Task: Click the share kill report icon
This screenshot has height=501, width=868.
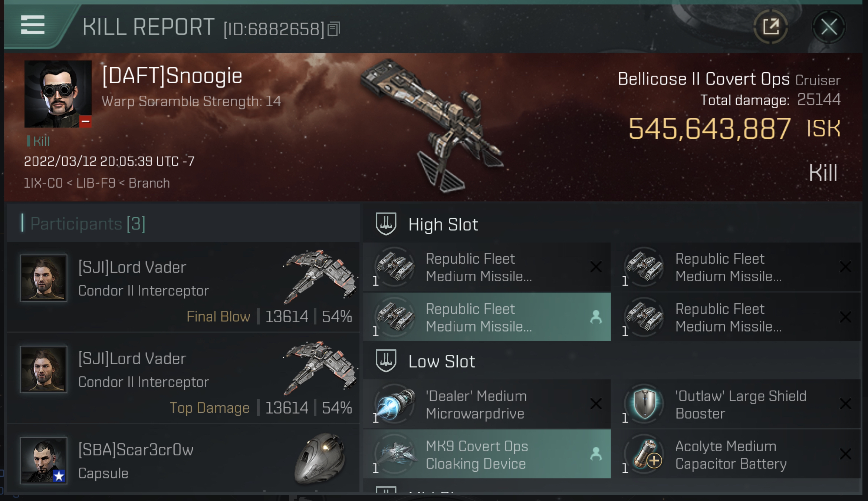Action: tap(771, 27)
